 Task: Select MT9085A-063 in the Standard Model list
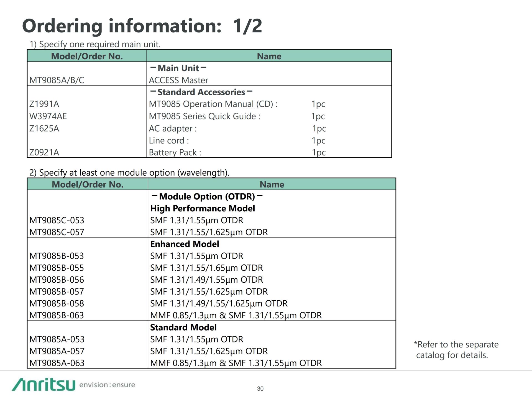(x=57, y=363)
